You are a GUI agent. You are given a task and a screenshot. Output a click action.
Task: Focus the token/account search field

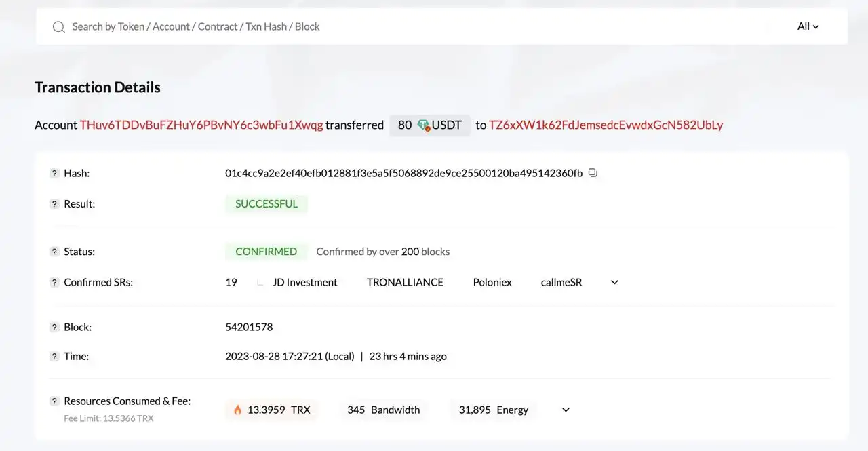[x=407, y=26]
